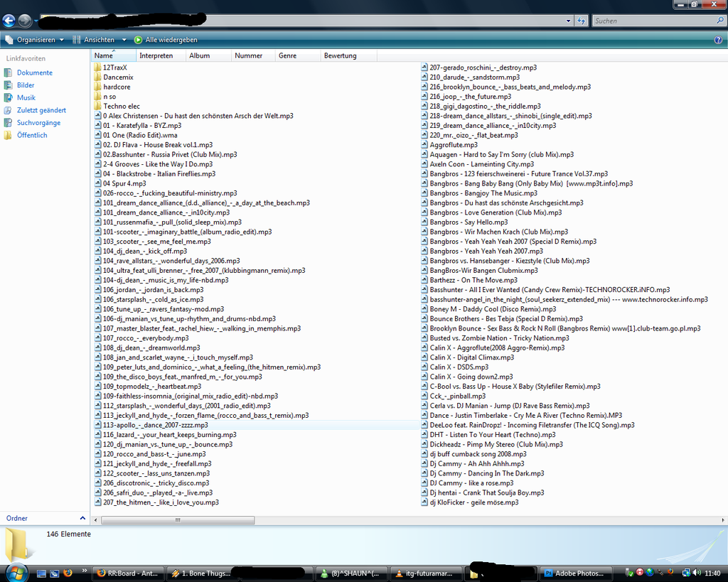Select file icon of 01 One (Radio Edit).wma
Viewport: 728px width, 582px height.
(98, 135)
